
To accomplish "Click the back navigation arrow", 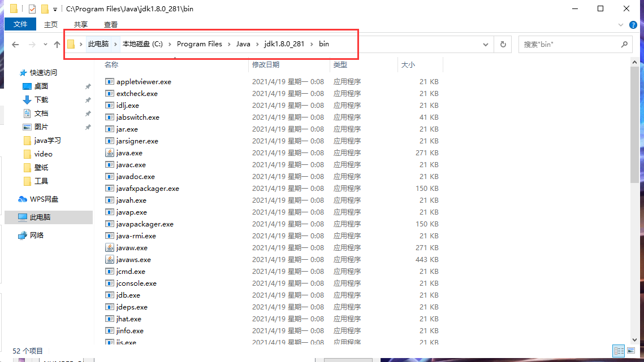I will [x=16, y=44].
